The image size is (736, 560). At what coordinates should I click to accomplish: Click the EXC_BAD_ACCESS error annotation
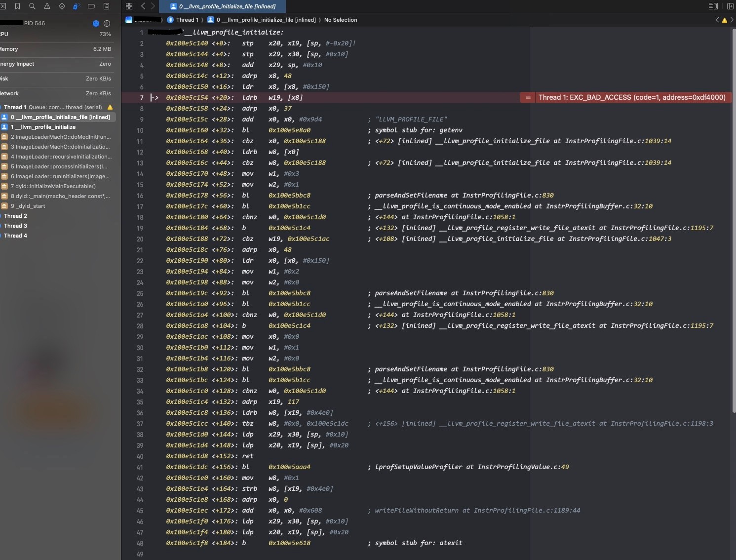[631, 97]
